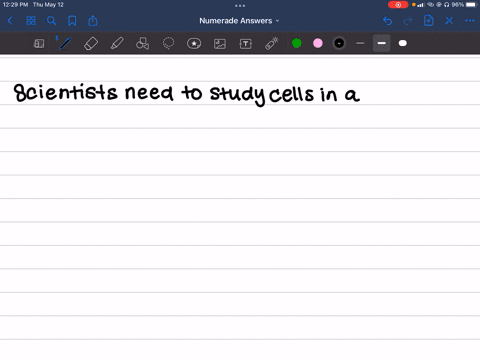This screenshot has width=480, height=360.
Task: Open the three-dot more options menu
Action: 470,21
